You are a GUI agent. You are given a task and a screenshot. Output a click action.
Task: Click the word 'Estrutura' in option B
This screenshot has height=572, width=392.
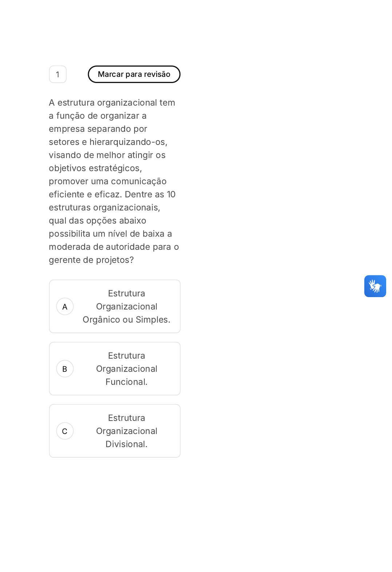(x=126, y=356)
